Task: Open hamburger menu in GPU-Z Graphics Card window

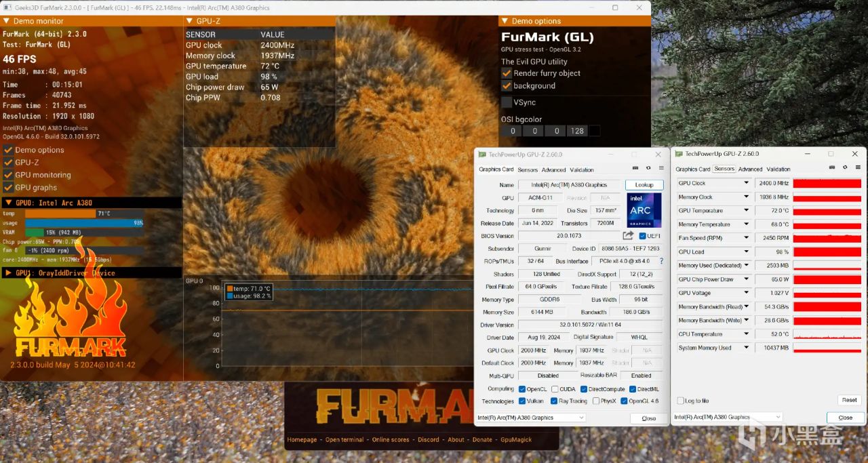Action: coord(660,168)
